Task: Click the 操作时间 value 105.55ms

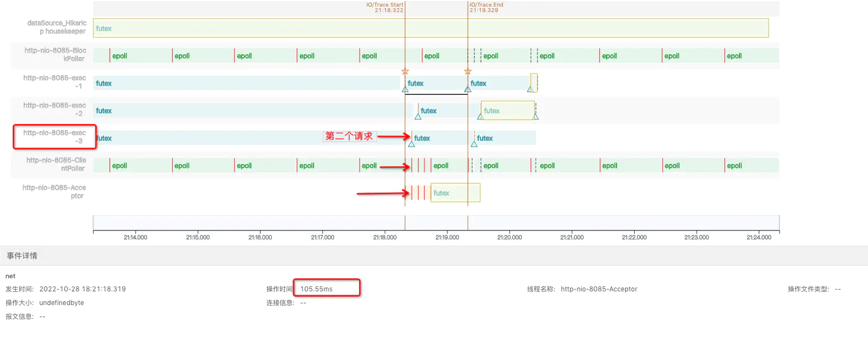Action: coord(316,289)
